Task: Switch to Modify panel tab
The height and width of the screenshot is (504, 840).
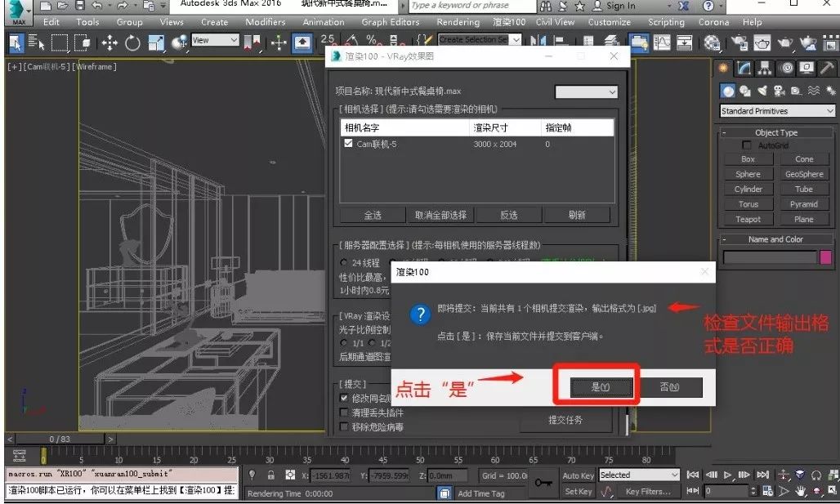Action: point(744,68)
